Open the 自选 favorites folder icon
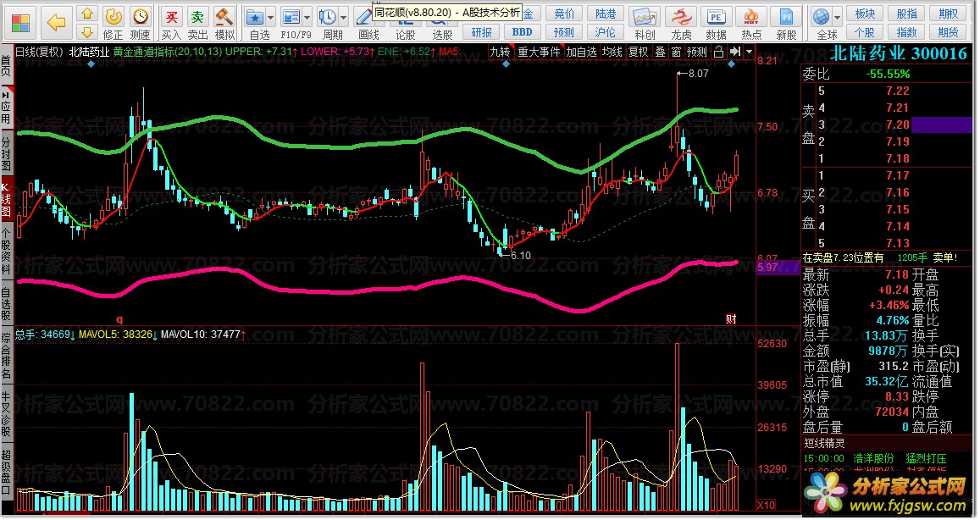This screenshot has height=520, width=980. click(255, 23)
